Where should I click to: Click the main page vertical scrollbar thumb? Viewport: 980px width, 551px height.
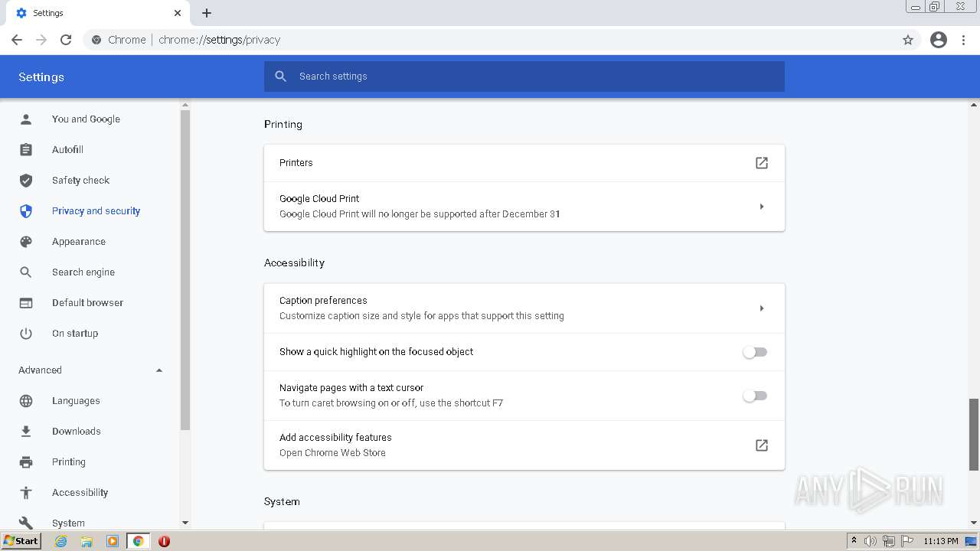point(974,435)
